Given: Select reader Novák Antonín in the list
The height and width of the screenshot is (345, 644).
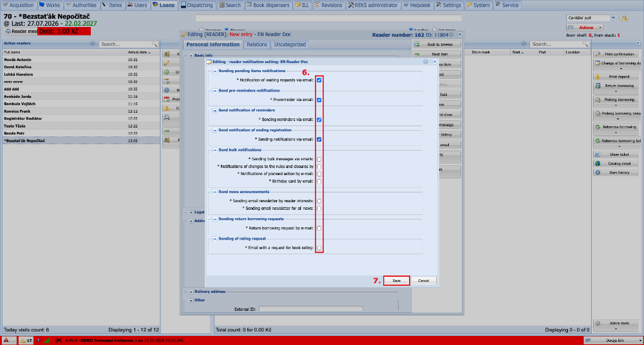Looking at the screenshot, I should tap(81, 60).
